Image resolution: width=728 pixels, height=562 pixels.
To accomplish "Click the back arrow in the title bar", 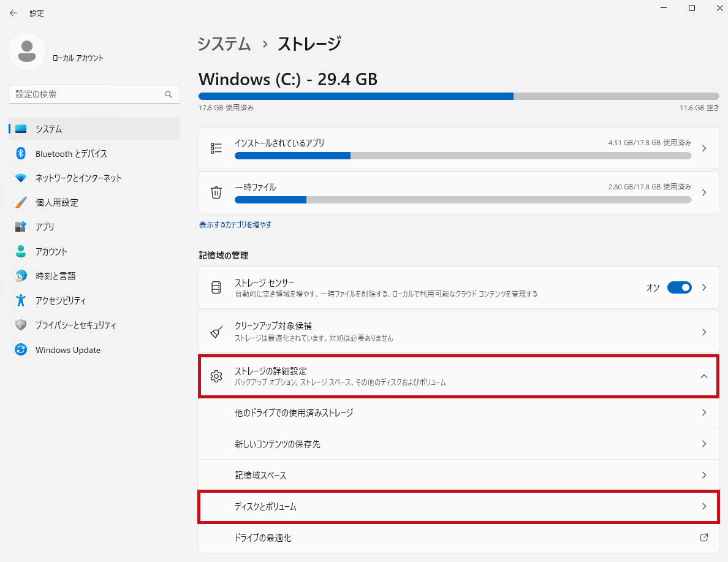I will (13, 13).
